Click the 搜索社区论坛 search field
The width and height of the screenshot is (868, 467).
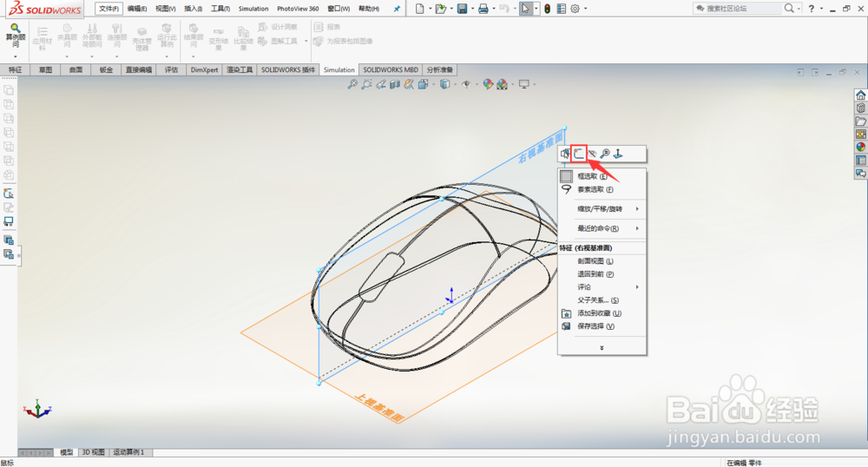click(x=738, y=9)
